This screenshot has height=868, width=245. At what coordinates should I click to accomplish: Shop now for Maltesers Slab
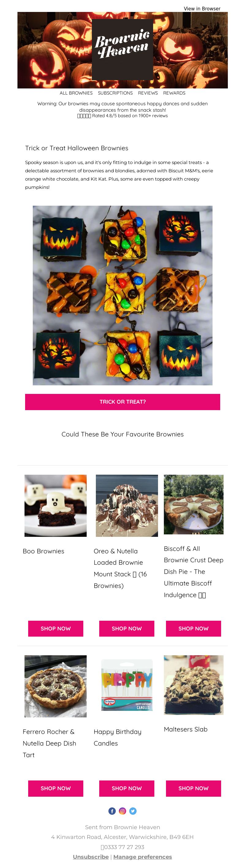coord(194,788)
